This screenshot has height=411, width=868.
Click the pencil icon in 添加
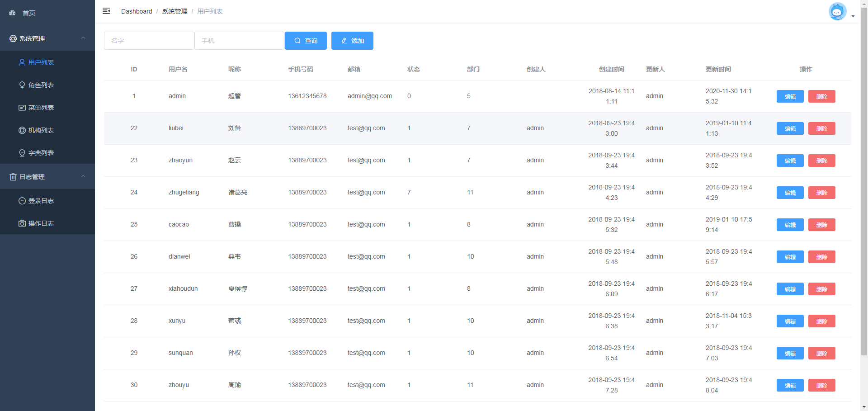[x=344, y=41]
